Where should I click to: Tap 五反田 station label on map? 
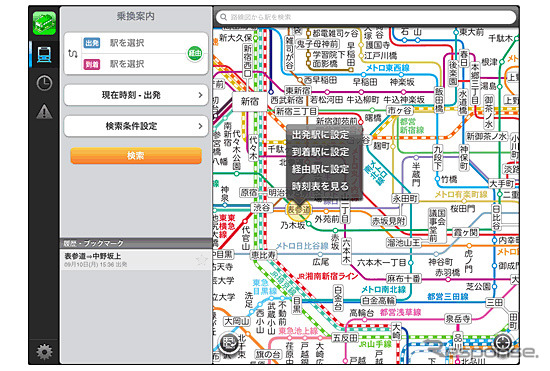[345, 337]
